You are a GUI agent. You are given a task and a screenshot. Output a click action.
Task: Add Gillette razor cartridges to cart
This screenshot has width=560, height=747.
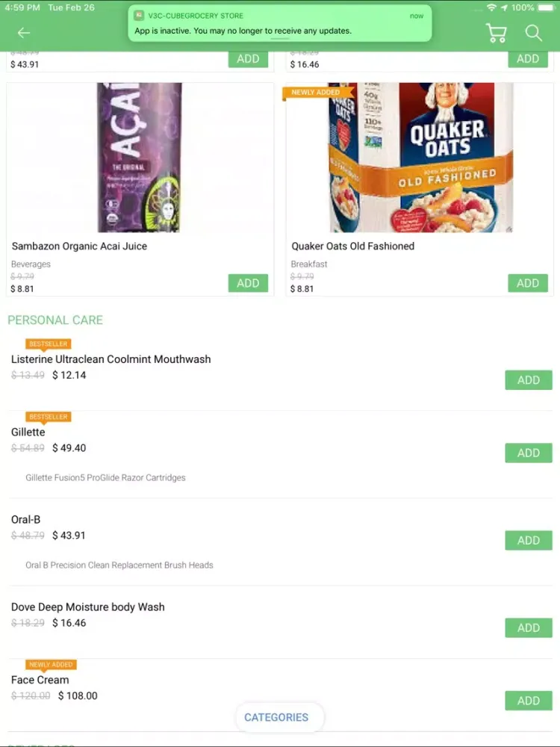[528, 453]
